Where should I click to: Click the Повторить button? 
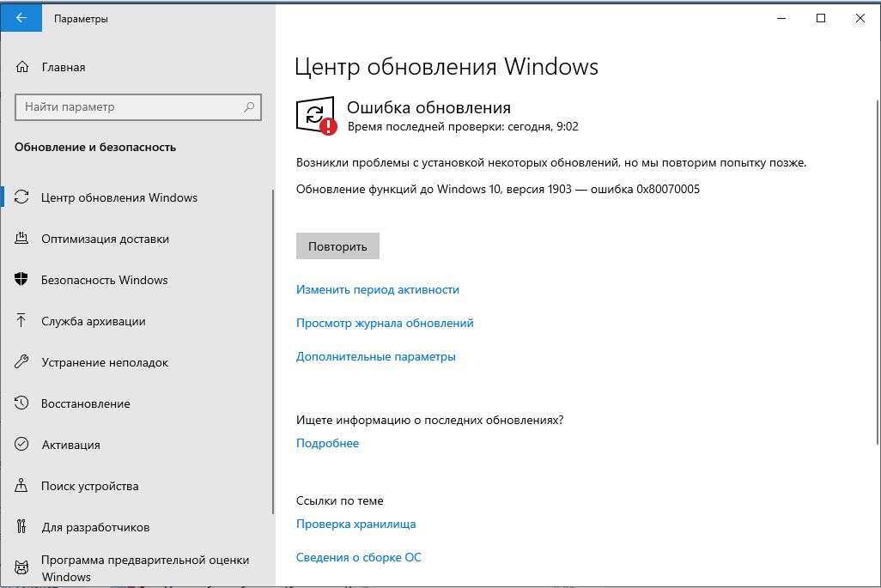(x=337, y=246)
